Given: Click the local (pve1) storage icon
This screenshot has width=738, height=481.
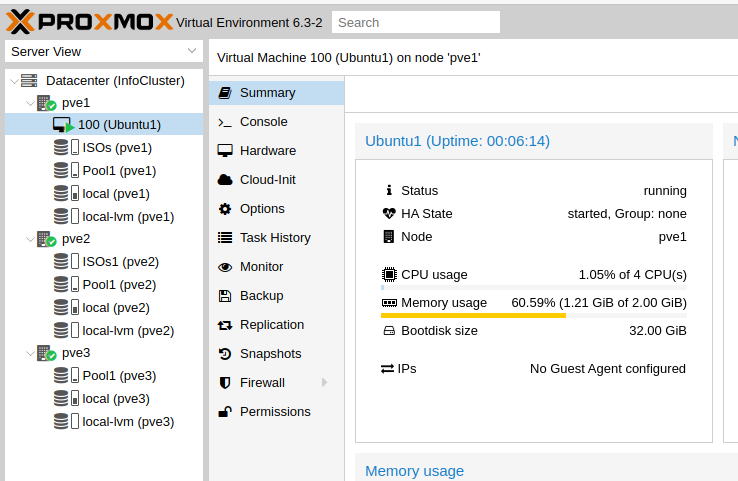Looking at the screenshot, I should (66, 193).
